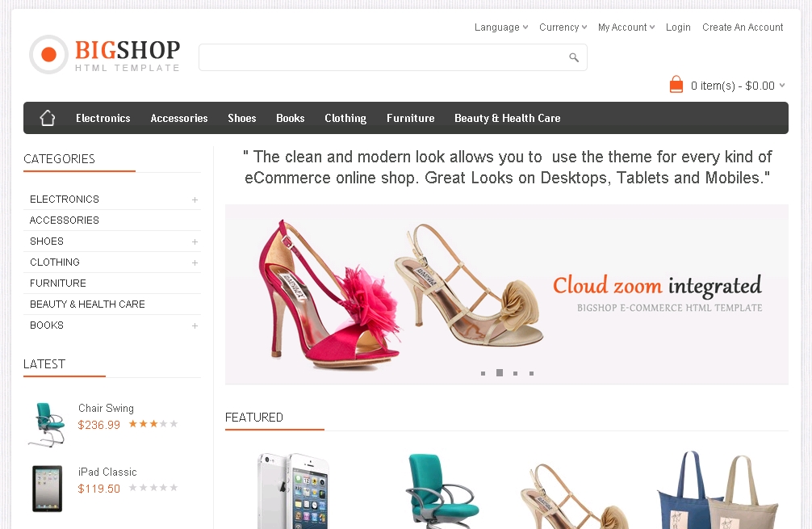Click the Create An Account link

click(x=743, y=27)
